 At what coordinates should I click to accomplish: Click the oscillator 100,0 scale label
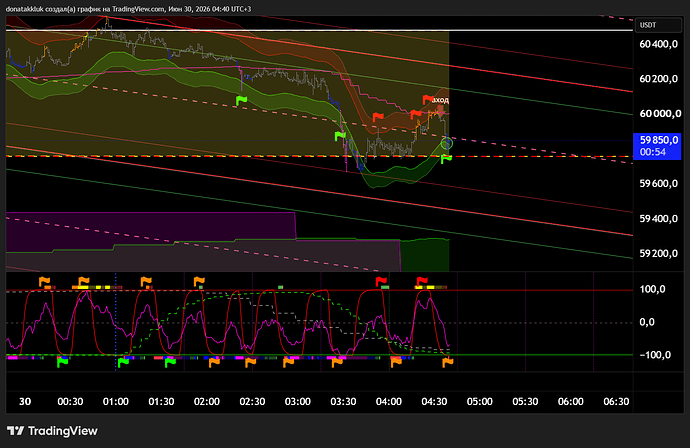coord(652,289)
